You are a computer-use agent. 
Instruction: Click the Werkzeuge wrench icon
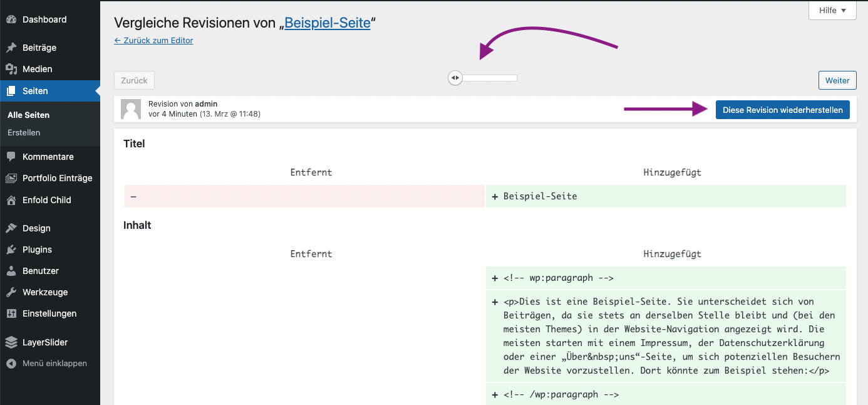11,292
